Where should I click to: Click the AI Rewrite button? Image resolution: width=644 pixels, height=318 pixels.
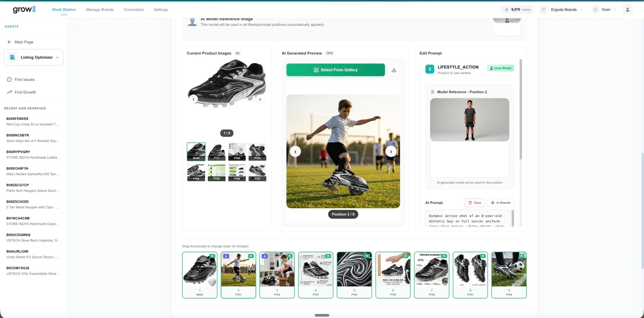click(501, 203)
